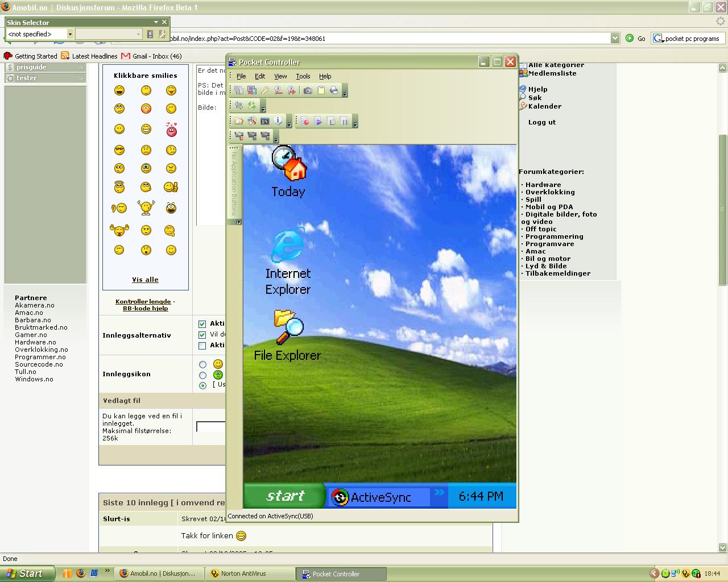Open the 'Mobil og PDA' forum category

[549, 207]
